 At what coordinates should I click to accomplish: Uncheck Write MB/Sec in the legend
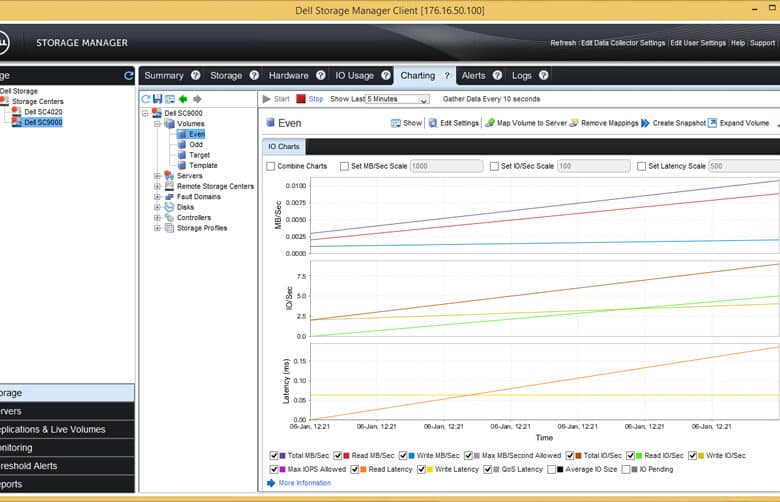click(x=403, y=455)
